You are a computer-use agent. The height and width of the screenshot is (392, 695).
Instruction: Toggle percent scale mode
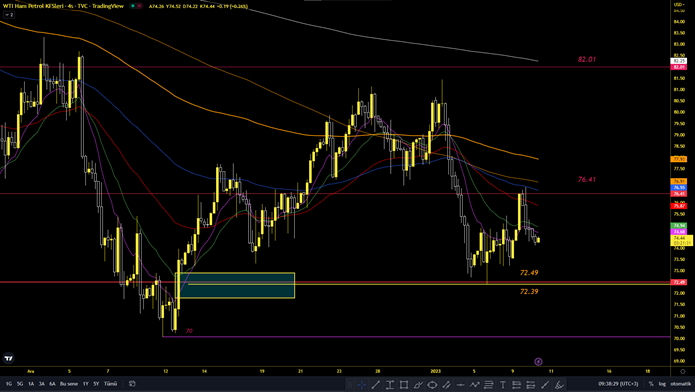click(x=651, y=384)
